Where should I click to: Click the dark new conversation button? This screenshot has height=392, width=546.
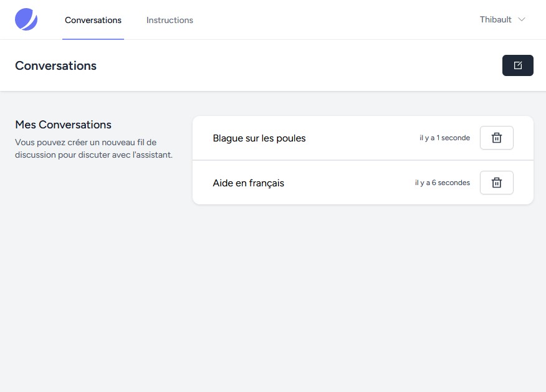518,65
